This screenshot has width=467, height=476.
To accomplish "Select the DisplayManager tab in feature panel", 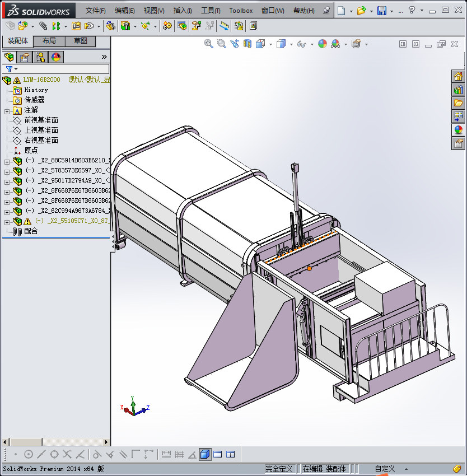I will tap(55, 57).
